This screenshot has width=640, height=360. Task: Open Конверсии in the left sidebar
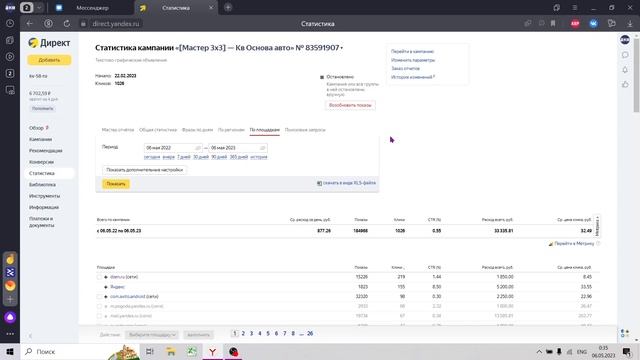(41, 162)
